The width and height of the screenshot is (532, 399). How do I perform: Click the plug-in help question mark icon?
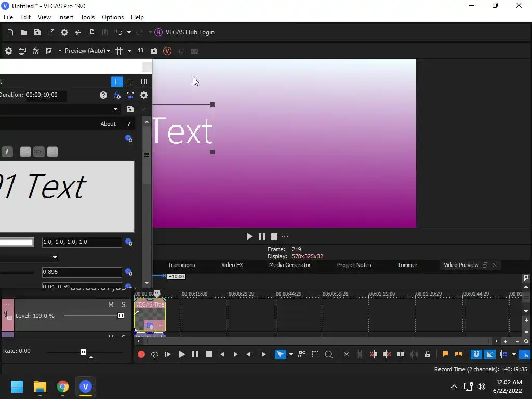tap(103, 96)
